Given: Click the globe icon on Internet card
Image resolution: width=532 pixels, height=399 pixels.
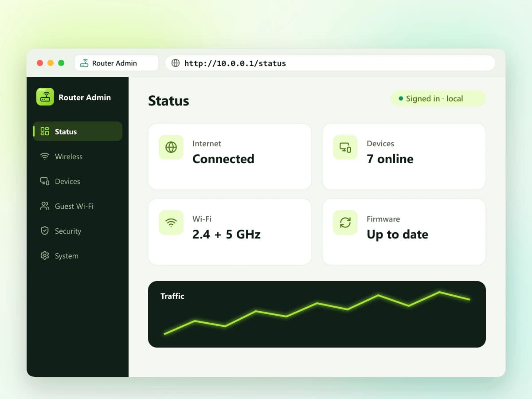Looking at the screenshot, I should pyautogui.click(x=171, y=147).
